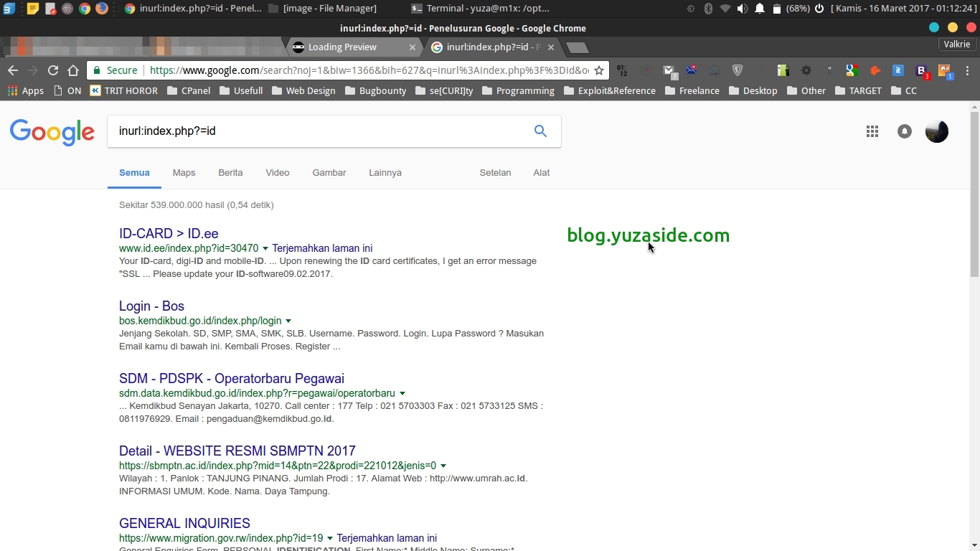Open the TRIT HOROR bookmark

click(123, 90)
